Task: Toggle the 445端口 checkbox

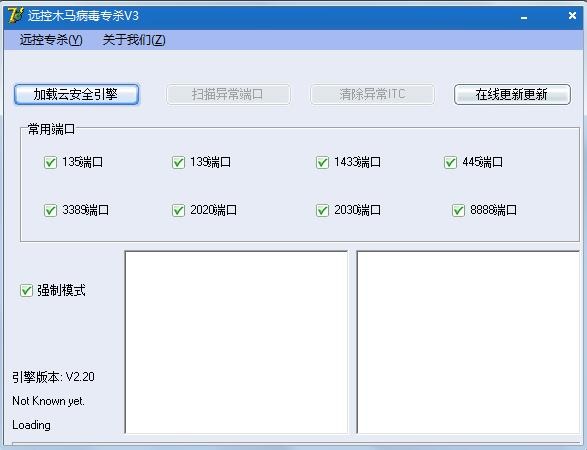Action: coord(450,162)
